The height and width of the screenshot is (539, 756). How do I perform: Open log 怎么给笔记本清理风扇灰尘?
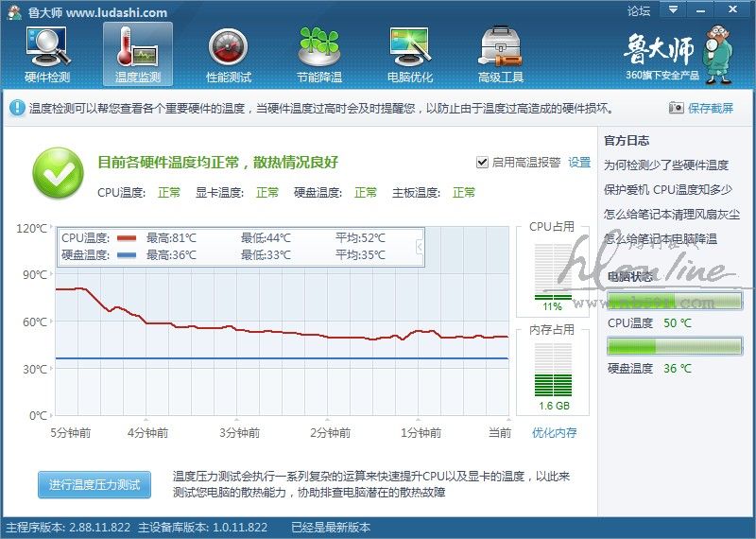[x=672, y=215]
